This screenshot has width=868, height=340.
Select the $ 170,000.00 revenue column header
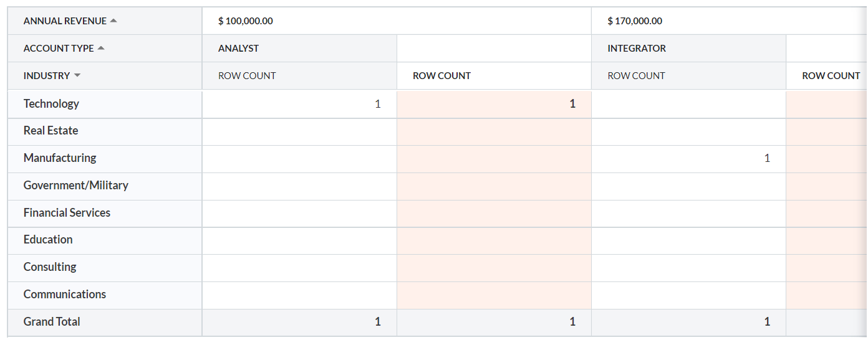(x=635, y=21)
